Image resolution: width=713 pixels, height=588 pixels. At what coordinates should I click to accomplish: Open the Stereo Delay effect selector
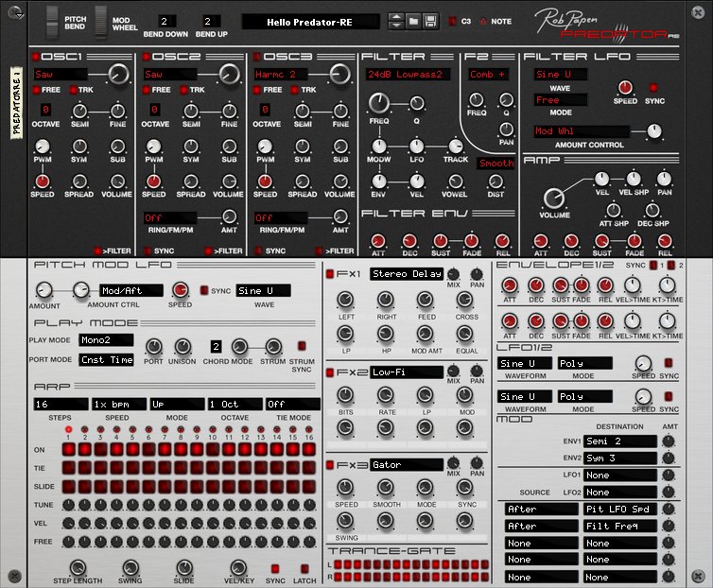[x=406, y=274]
